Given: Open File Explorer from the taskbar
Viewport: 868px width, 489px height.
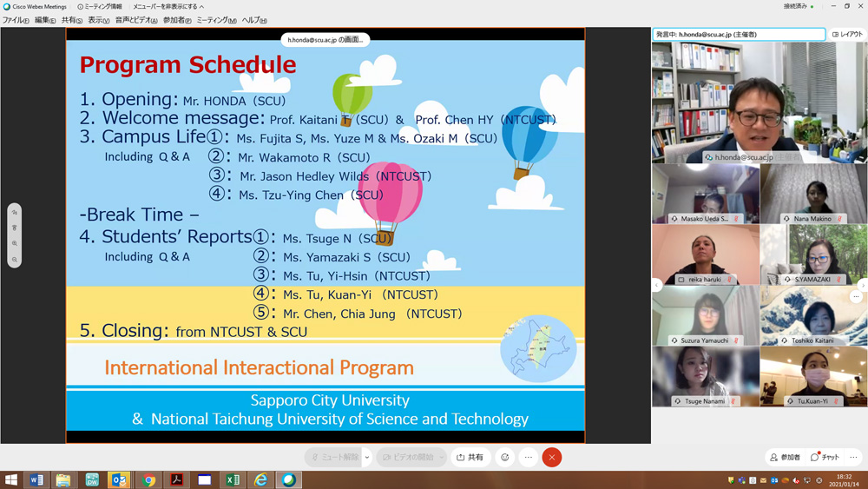Looking at the screenshot, I should coord(63,479).
